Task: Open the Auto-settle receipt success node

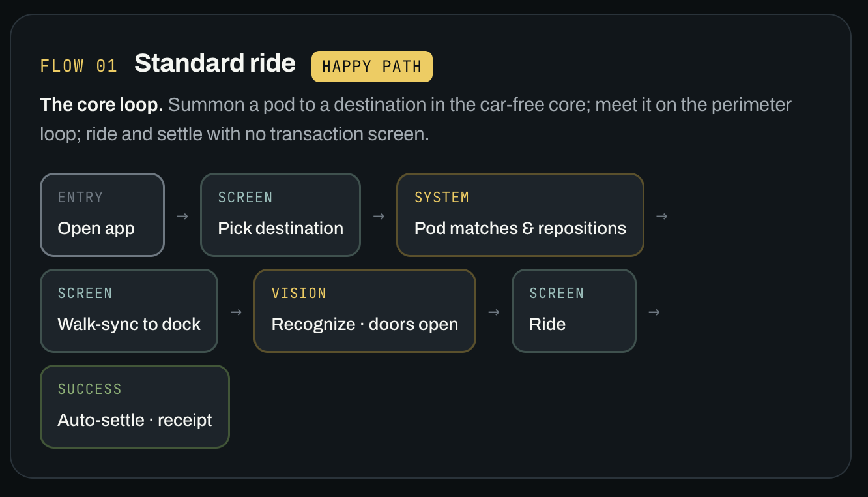Action: coord(135,406)
